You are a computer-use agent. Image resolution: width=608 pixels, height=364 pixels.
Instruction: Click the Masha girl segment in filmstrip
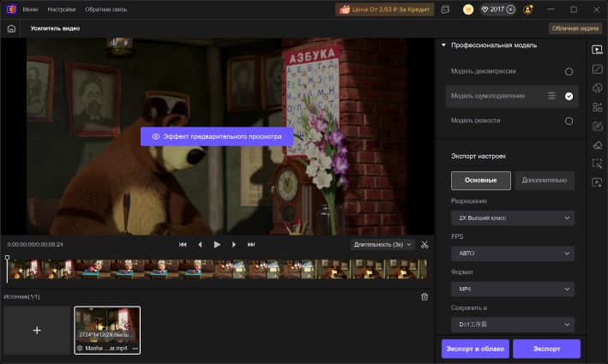[145, 269]
